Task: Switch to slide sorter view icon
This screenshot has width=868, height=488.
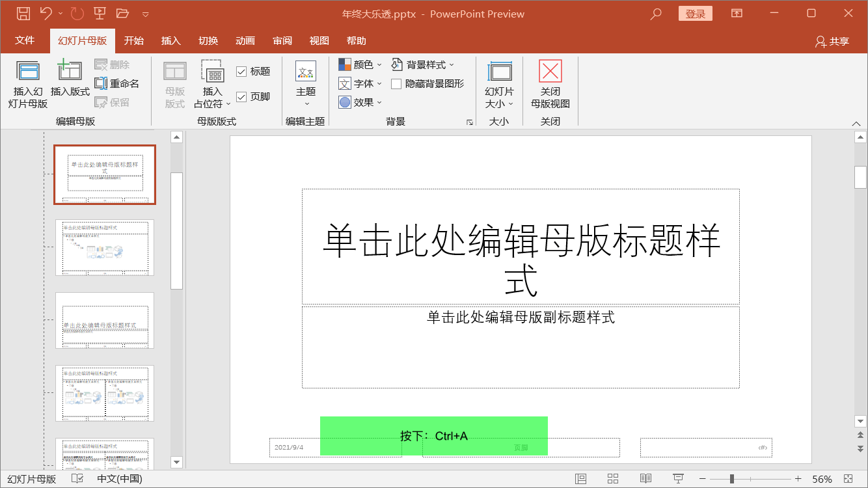Action: [613, 479]
